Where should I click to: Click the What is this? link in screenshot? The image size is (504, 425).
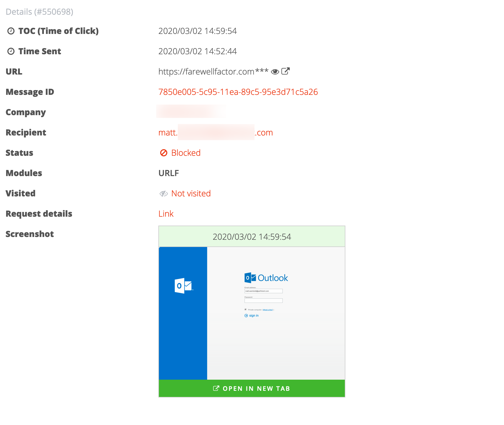pyautogui.click(x=268, y=310)
